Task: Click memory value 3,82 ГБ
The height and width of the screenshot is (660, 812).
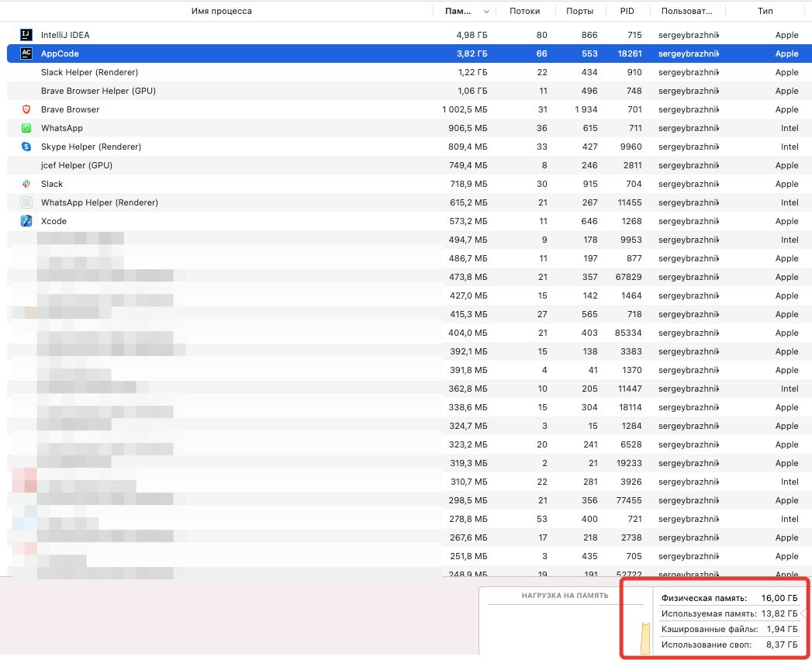Action: click(472, 54)
